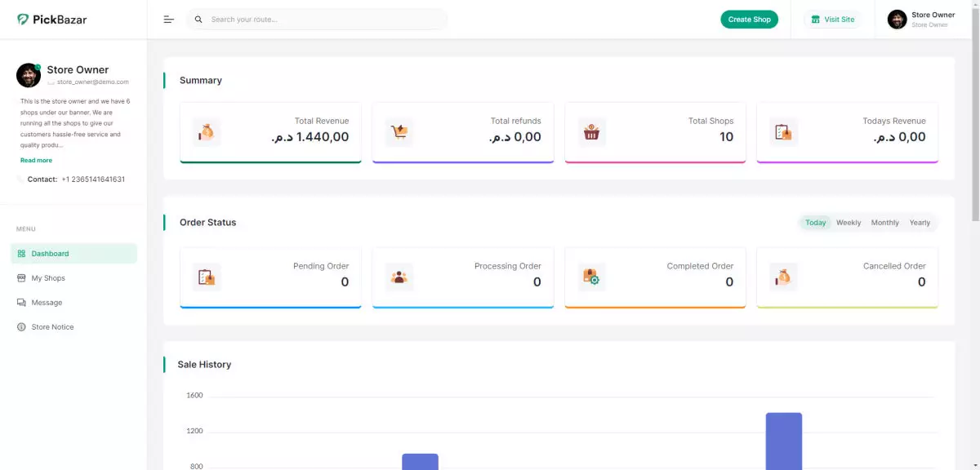The image size is (980, 470).
Task: Click the phone icon beside Contact
Action: click(20, 180)
